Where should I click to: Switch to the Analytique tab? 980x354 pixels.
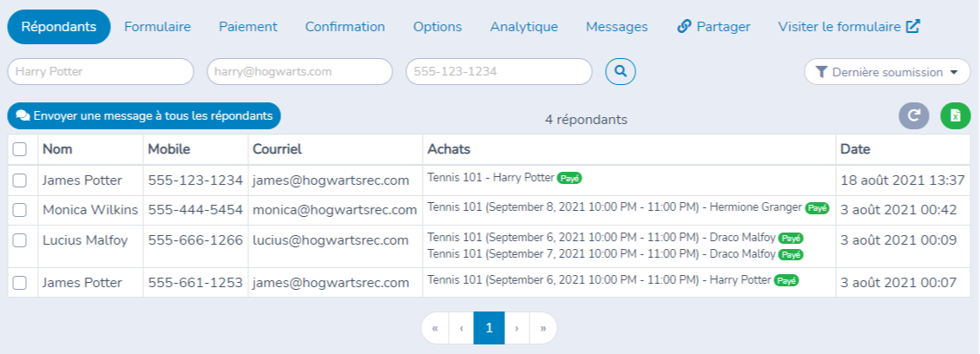coord(523,27)
